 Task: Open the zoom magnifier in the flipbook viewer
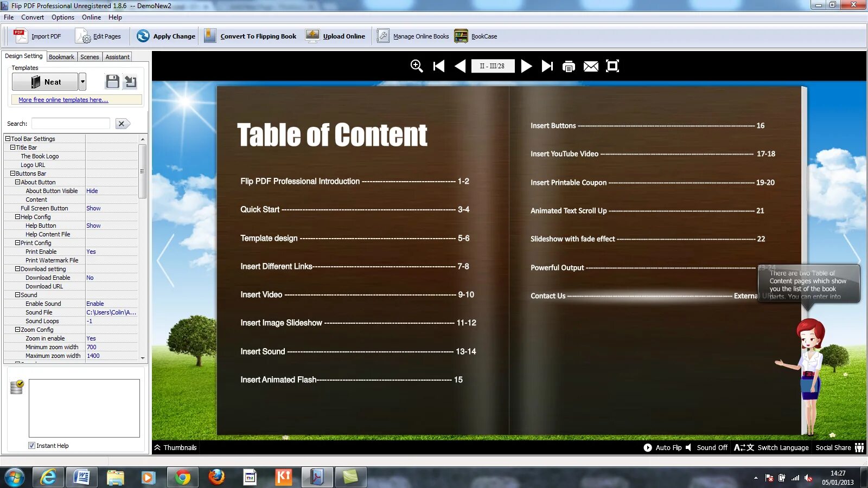(x=417, y=66)
